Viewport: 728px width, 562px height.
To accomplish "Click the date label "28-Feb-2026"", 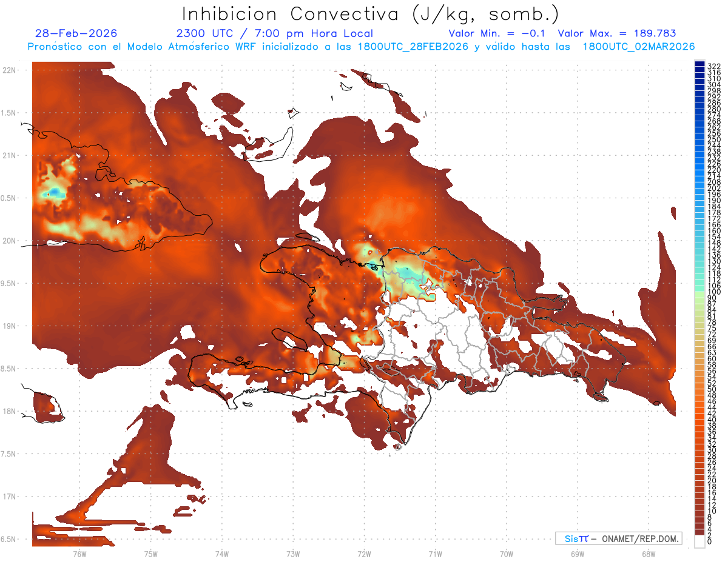I will click(76, 33).
